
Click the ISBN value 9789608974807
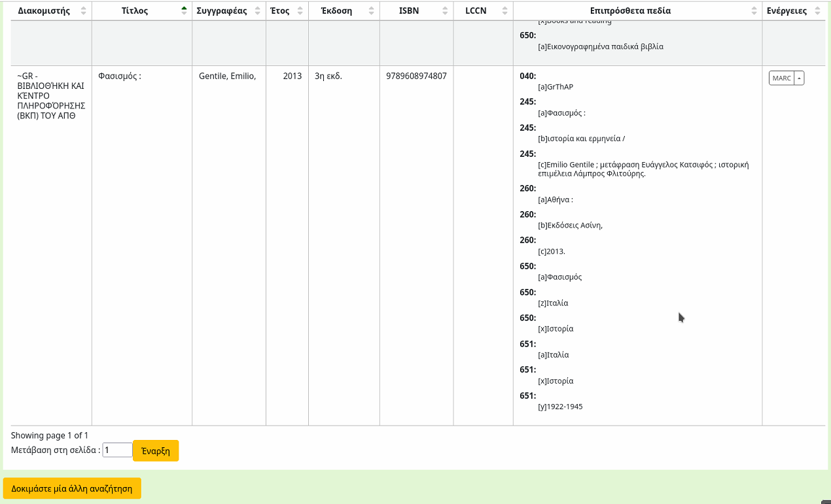(x=416, y=76)
